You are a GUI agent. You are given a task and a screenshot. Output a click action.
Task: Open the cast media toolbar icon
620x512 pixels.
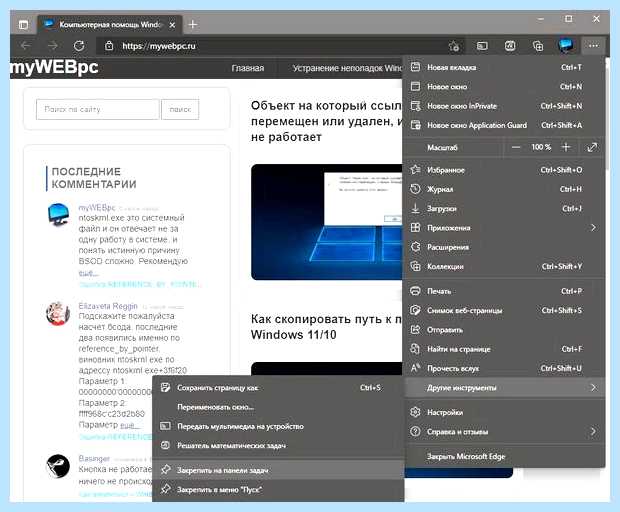pos(482,46)
